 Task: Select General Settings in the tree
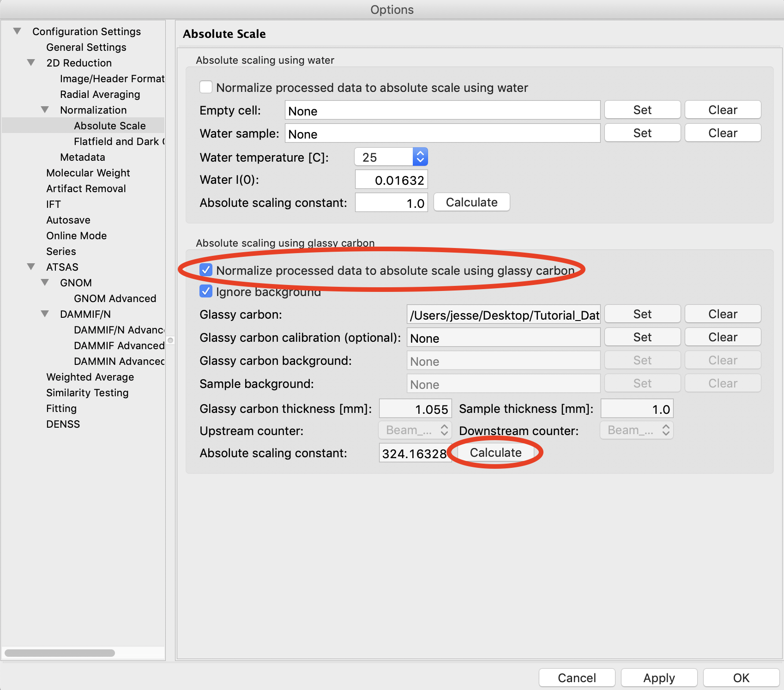click(x=86, y=47)
